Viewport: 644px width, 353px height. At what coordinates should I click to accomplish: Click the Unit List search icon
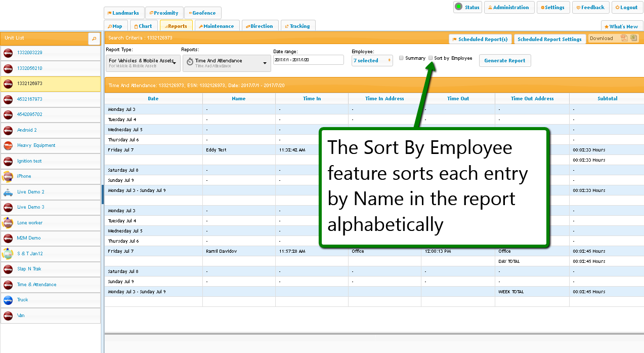94,38
